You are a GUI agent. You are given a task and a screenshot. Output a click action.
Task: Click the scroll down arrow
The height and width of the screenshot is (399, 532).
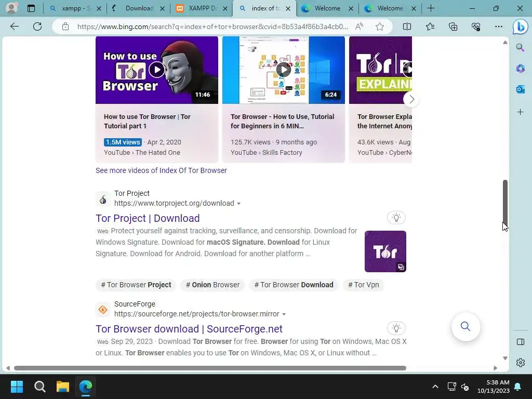coord(505,358)
